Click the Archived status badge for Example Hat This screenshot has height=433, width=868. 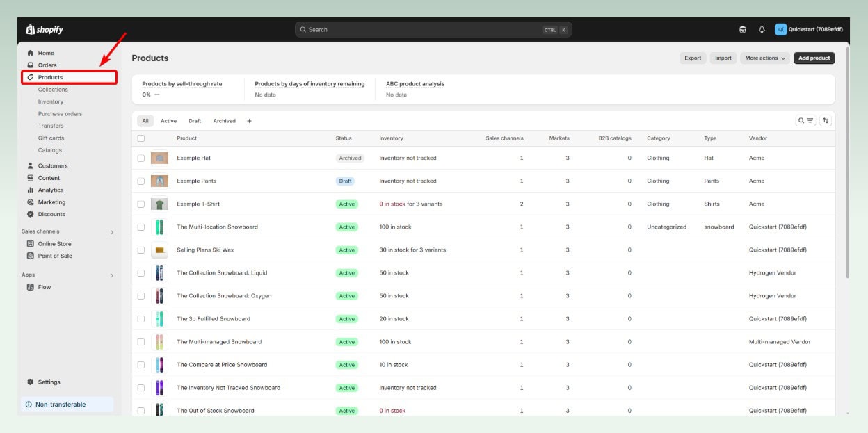[x=350, y=158]
